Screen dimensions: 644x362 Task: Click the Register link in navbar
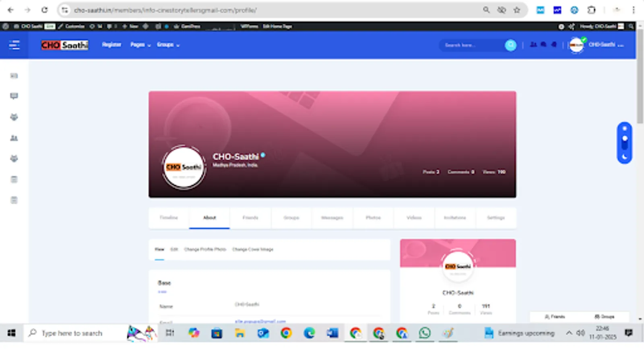point(111,45)
